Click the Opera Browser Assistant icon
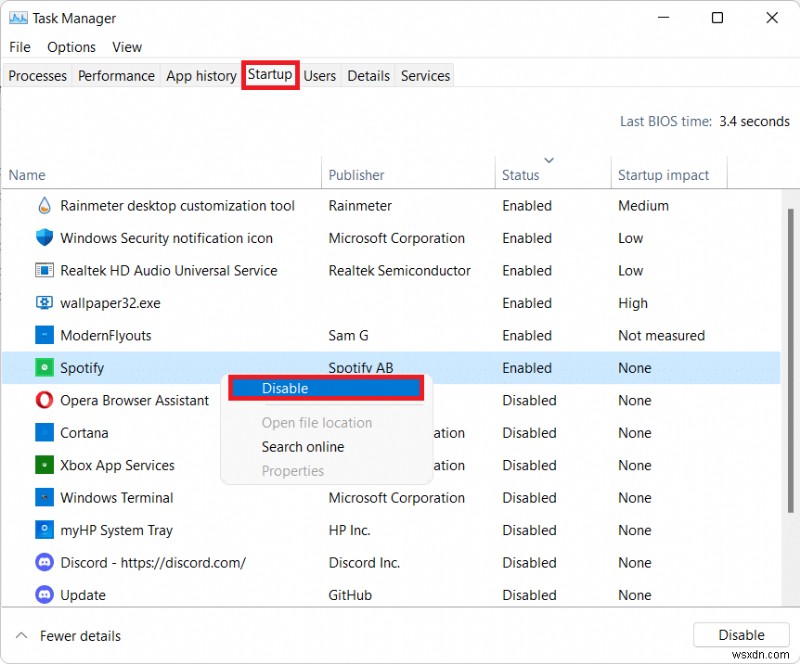This screenshot has width=800, height=664. click(44, 400)
